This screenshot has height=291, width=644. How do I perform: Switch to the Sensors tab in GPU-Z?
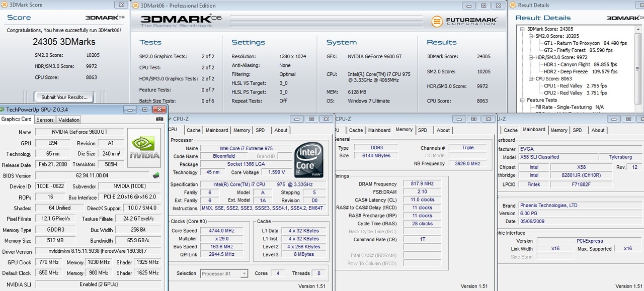pos(45,120)
